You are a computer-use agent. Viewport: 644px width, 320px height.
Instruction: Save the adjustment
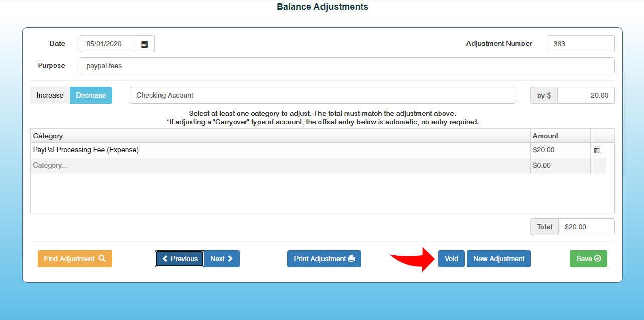[588, 259]
